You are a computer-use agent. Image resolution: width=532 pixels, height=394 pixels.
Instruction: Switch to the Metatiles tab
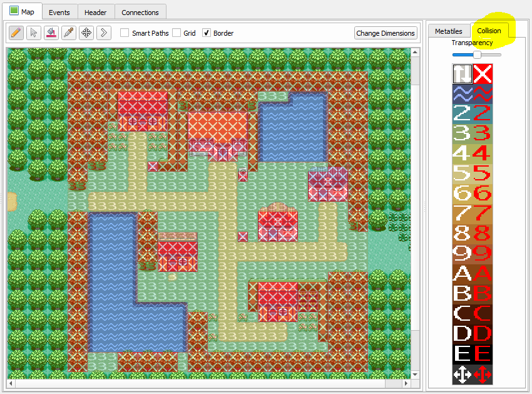(x=449, y=31)
